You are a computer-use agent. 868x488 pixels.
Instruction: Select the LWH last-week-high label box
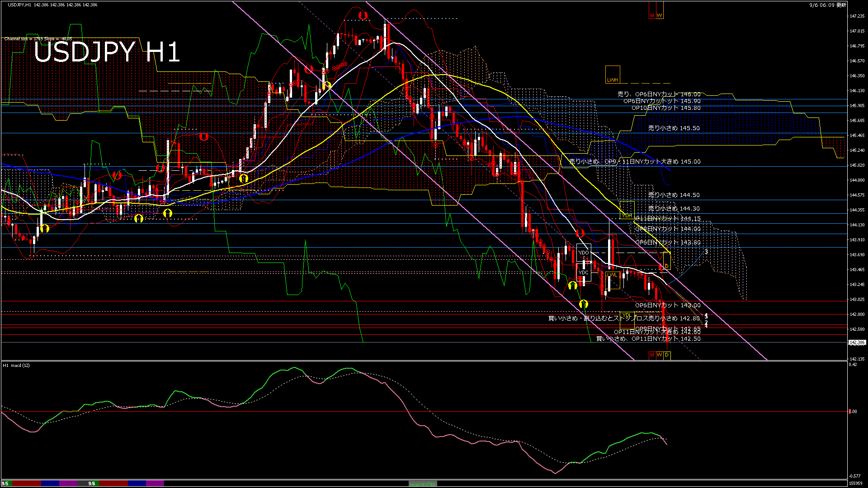click(613, 75)
